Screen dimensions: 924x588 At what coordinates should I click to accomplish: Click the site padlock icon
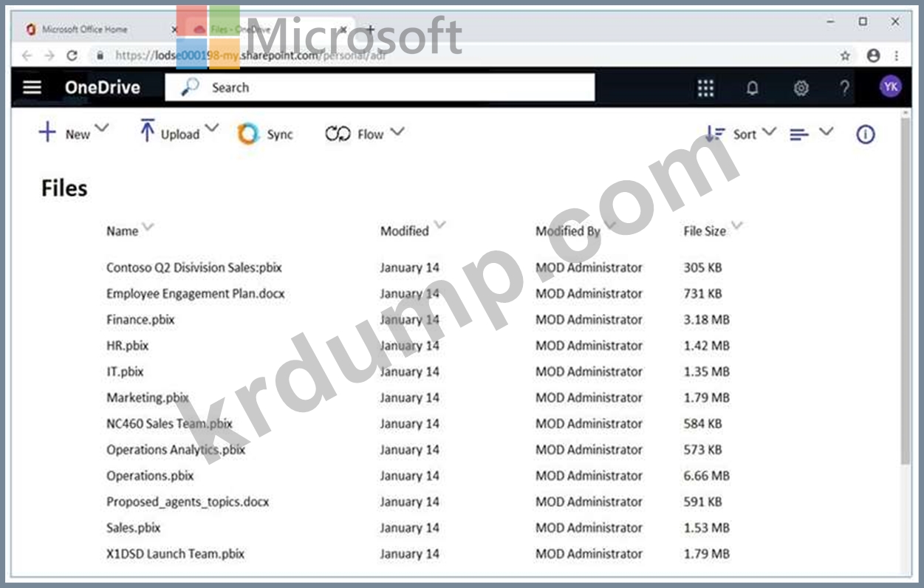[x=100, y=55]
